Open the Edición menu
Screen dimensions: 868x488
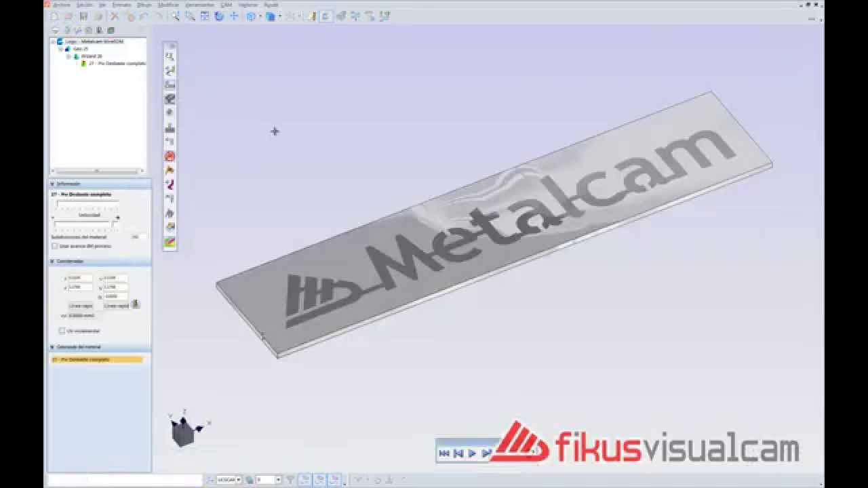(84, 5)
